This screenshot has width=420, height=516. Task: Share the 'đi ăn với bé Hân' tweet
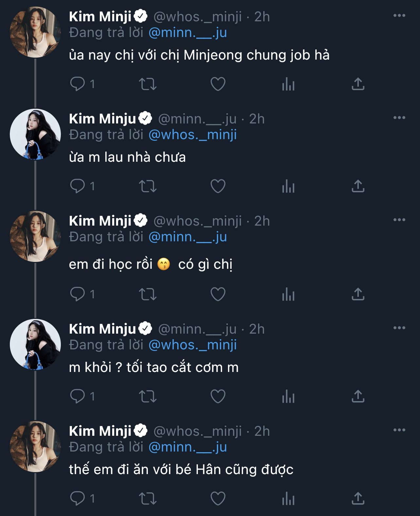pos(358,498)
